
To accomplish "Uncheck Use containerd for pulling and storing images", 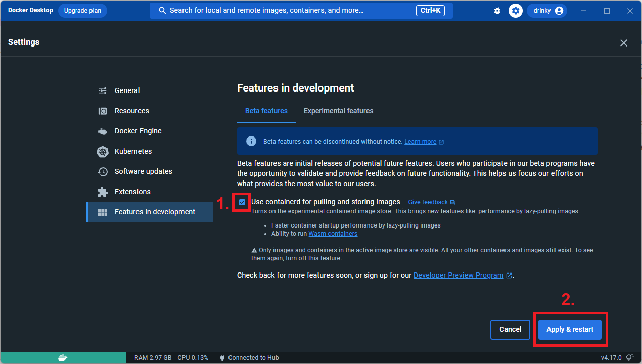I will (242, 202).
